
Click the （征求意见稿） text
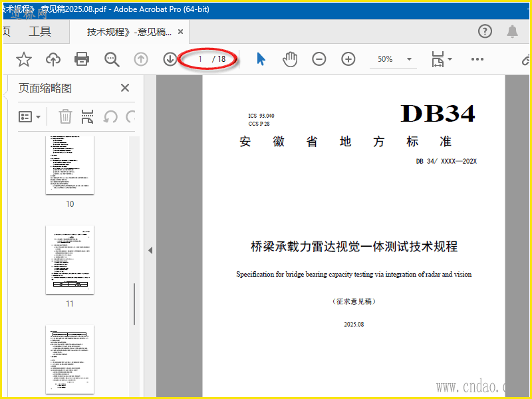[354, 301]
